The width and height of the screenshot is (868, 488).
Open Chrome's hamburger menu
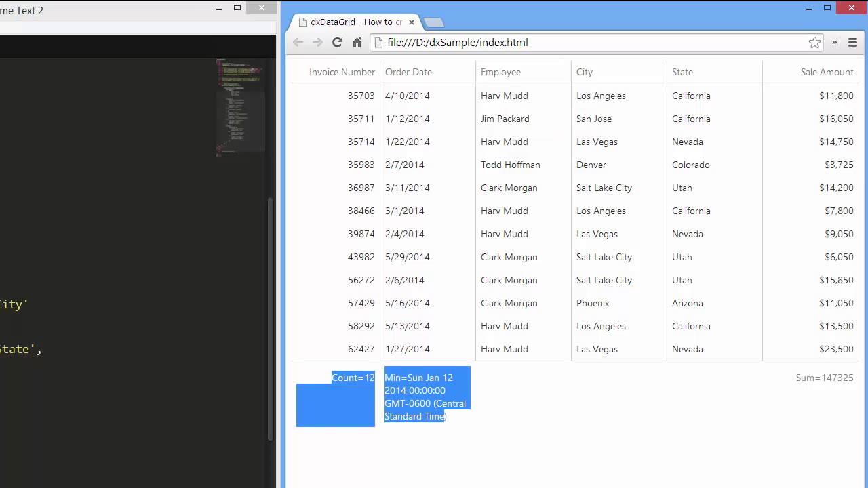[852, 42]
